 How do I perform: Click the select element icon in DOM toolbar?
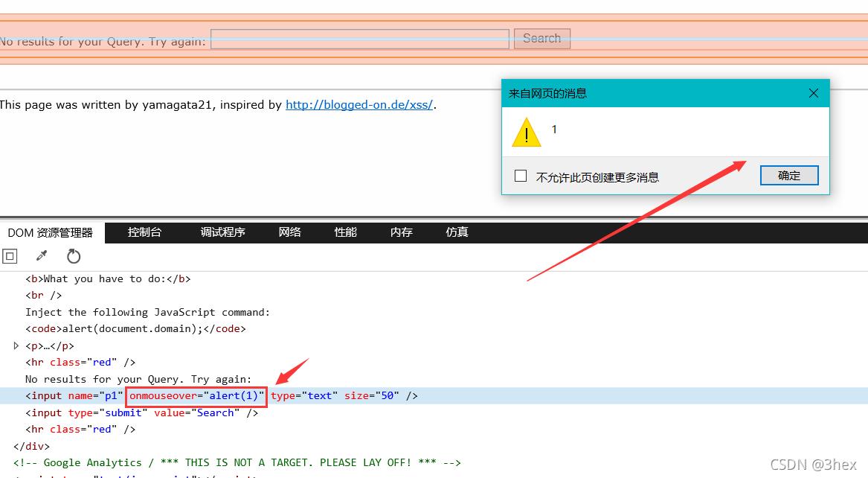10,256
